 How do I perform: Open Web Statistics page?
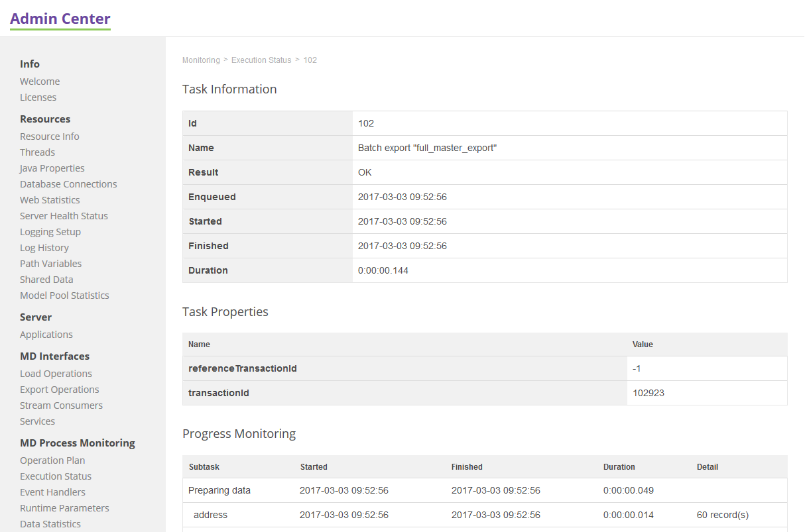(50, 200)
